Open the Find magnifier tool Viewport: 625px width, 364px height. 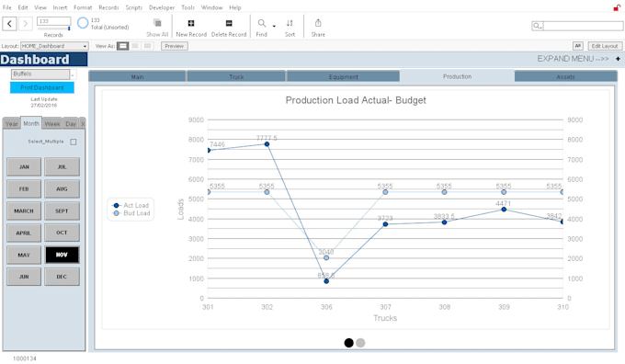click(x=261, y=23)
